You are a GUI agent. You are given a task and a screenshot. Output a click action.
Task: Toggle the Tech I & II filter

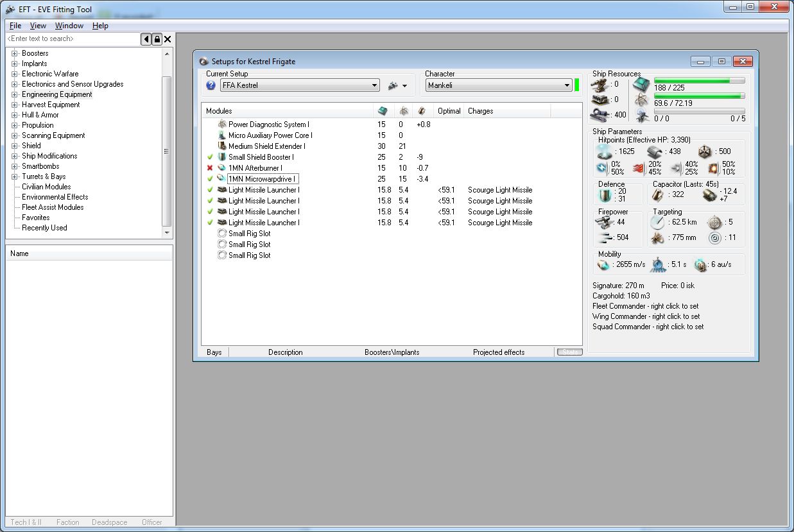[x=26, y=522]
